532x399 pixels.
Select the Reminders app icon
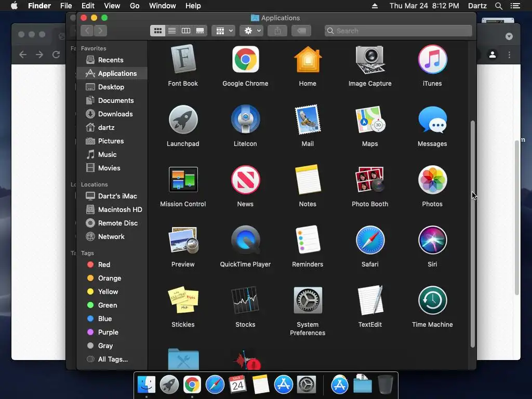308,240
